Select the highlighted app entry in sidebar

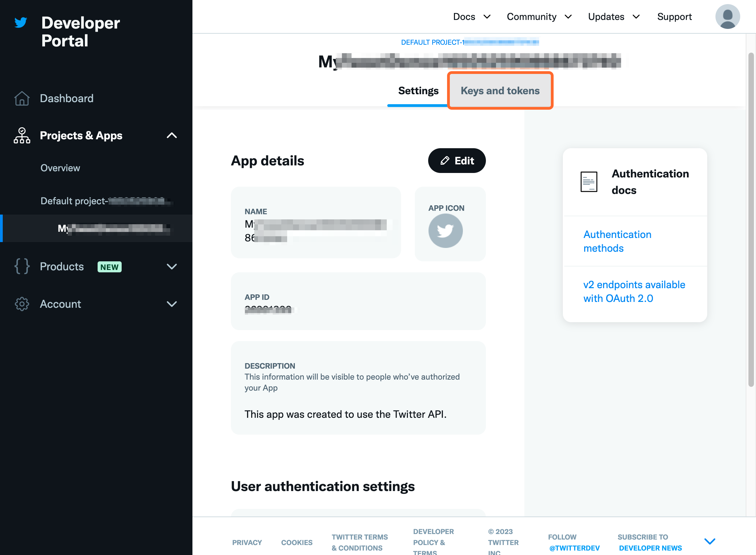click(x=96, y=228)
